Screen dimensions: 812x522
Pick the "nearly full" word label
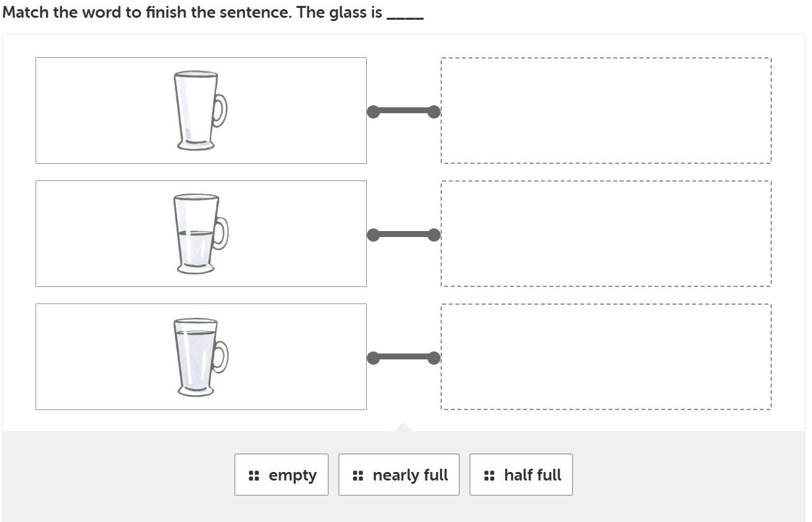click(x=410, y=475)
